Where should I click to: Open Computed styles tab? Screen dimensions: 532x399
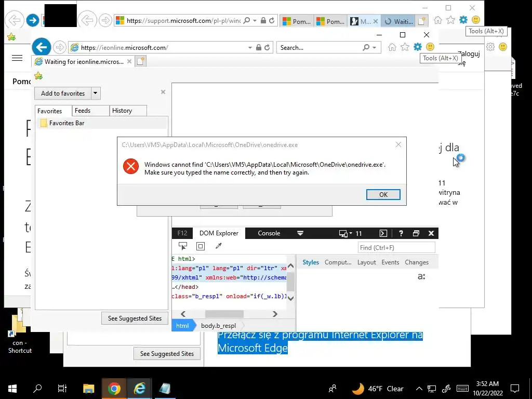pos(338,262)
